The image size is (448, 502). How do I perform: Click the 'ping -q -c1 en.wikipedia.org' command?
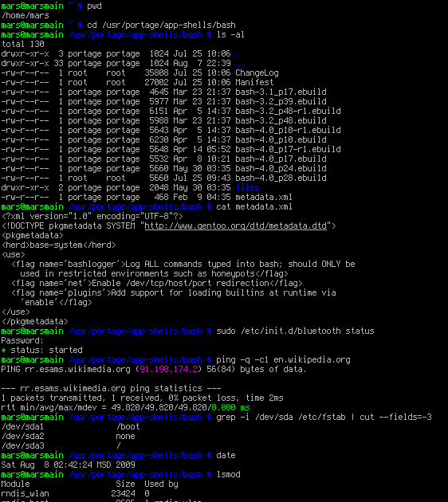(x=284, y=360)
